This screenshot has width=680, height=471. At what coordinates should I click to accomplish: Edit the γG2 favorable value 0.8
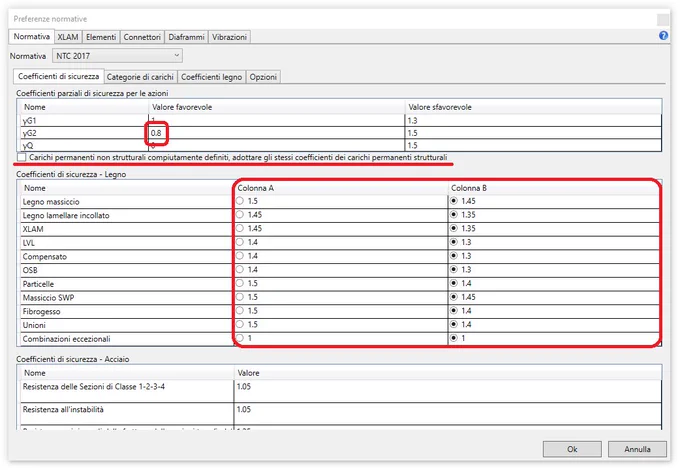pos(276,133)
